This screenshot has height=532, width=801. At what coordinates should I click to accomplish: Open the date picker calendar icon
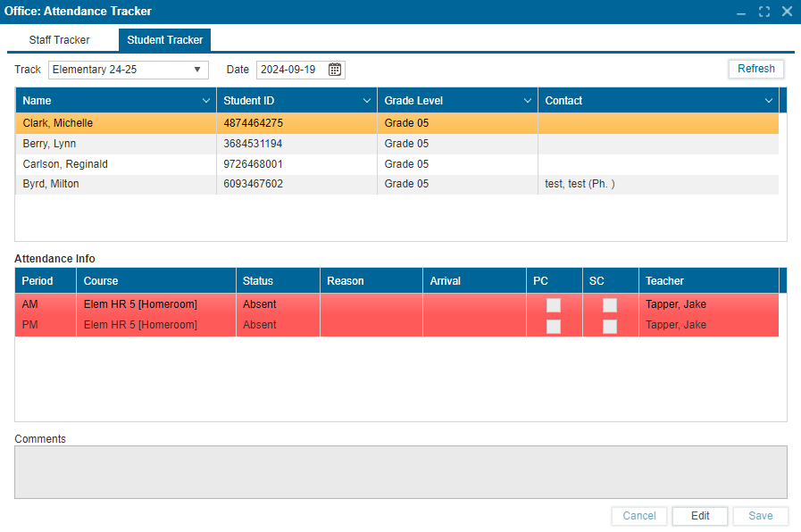[334, 70]
